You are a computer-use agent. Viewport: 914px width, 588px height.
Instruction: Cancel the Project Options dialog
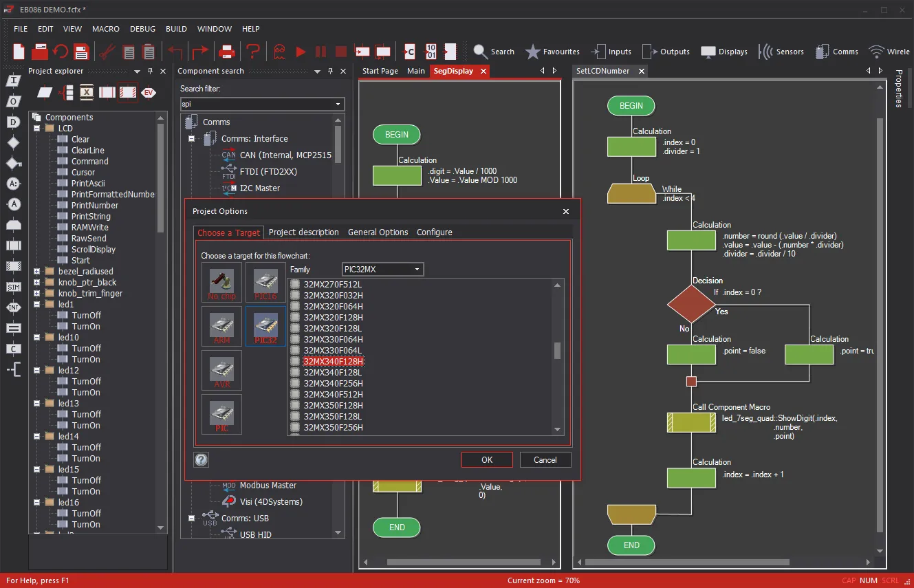click(545, 459)
